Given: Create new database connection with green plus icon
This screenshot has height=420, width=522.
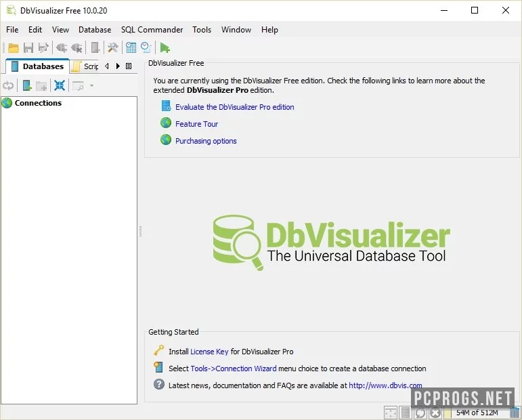Looking at the screenshot, I should coord(26,86).
